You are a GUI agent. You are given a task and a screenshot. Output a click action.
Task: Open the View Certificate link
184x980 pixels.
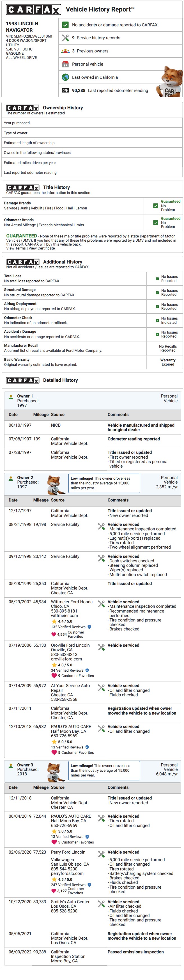point(42,248)
